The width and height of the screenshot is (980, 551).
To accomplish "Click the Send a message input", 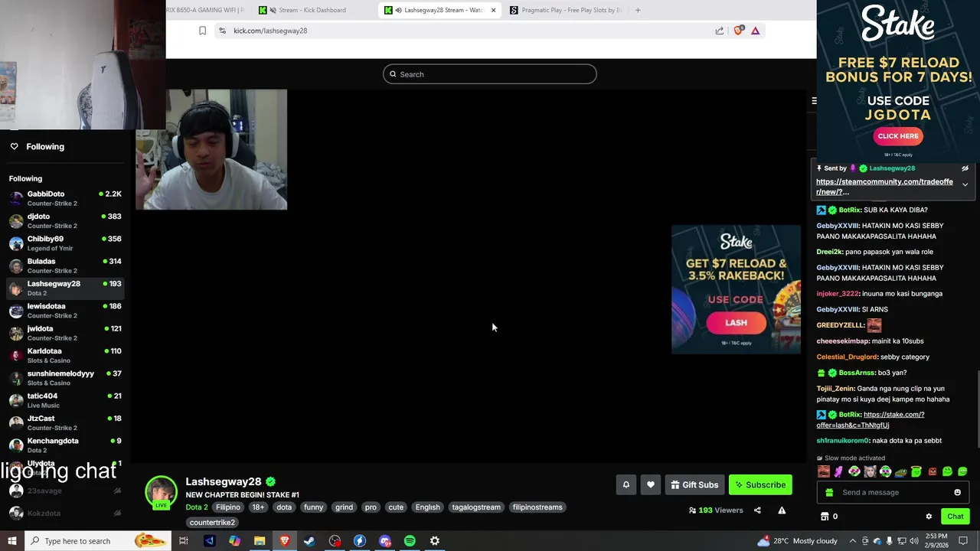I will (892, 492).
